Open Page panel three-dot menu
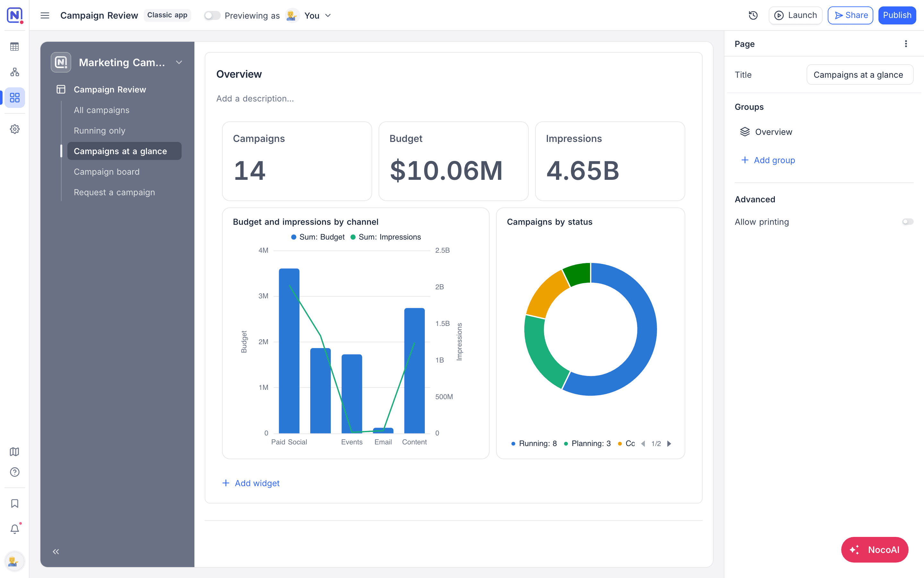This screenshot has height=578, width=924. point(906,44)
